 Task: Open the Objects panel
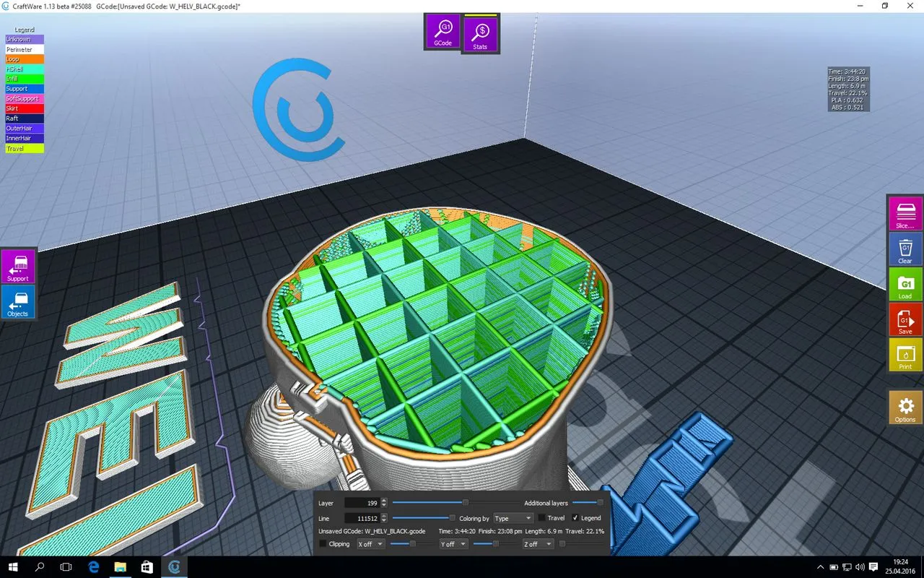point(18,303)
